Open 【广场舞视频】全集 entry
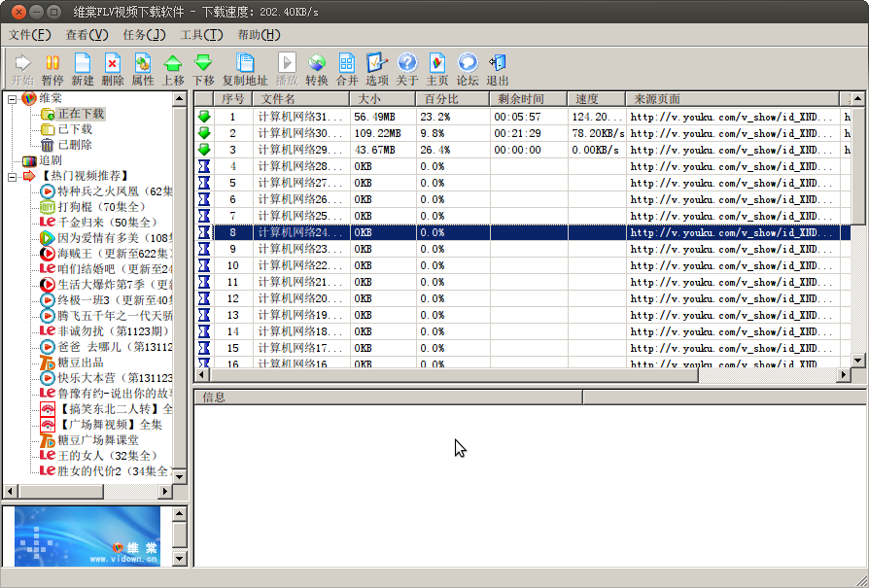The width and height of the screenshot is (869, 588). click(x=110, y=425)
